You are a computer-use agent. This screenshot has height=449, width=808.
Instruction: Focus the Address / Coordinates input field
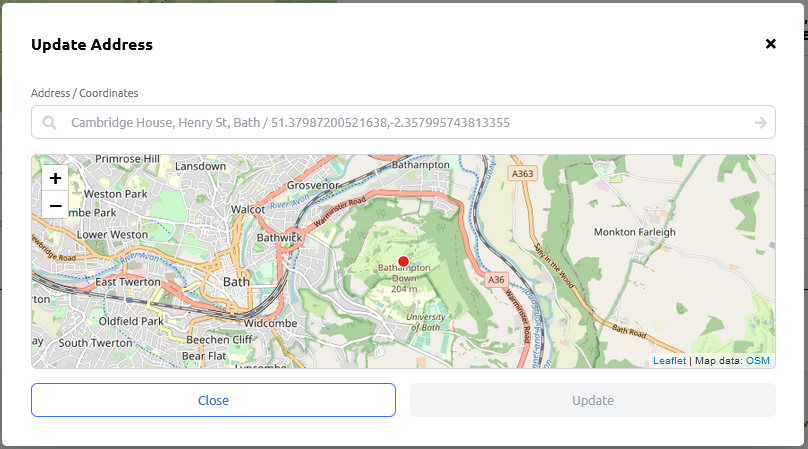(403, 122)
